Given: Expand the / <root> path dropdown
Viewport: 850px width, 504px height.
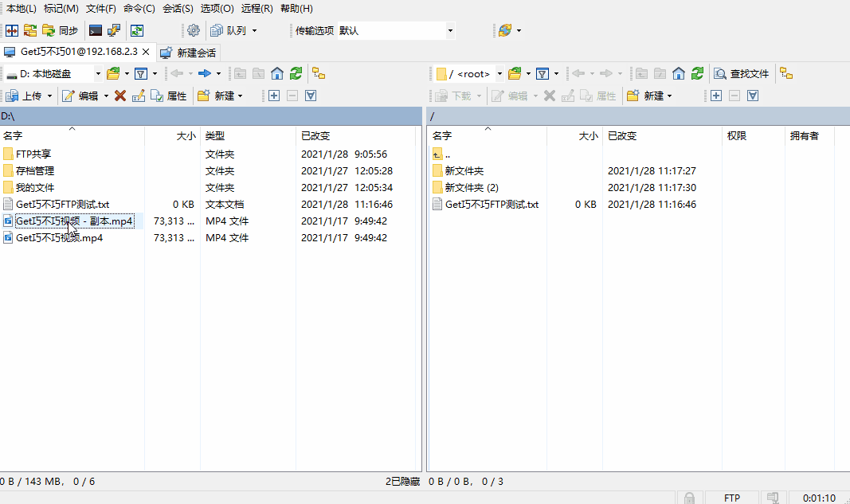Looking at the screenshot, I should [499, 74].
